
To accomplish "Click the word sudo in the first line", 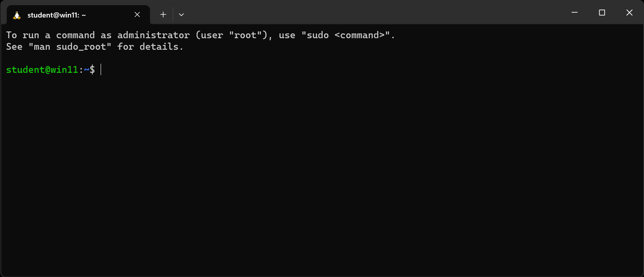I will (317, 35).
